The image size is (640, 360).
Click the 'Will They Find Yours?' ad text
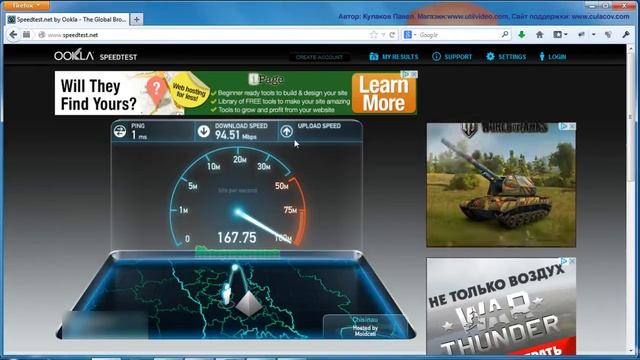click(x=98, y=95)
